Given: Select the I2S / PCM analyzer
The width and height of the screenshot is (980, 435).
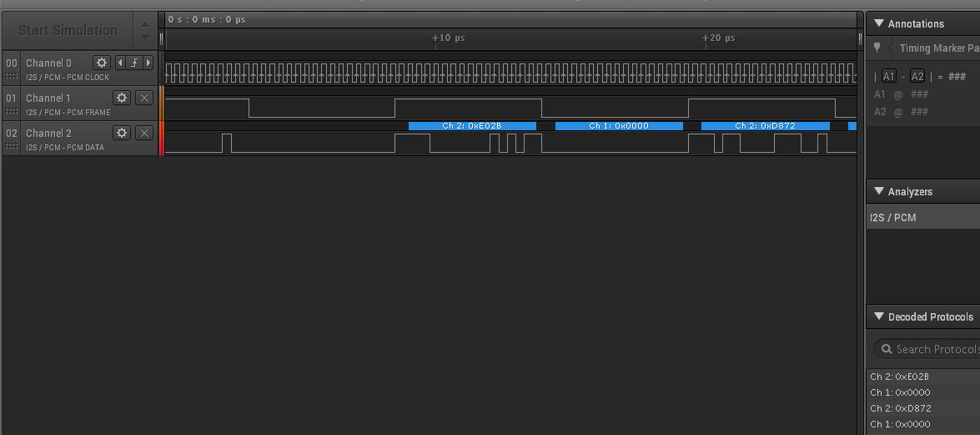Looking at the screenshot, I should click(892, 218).
